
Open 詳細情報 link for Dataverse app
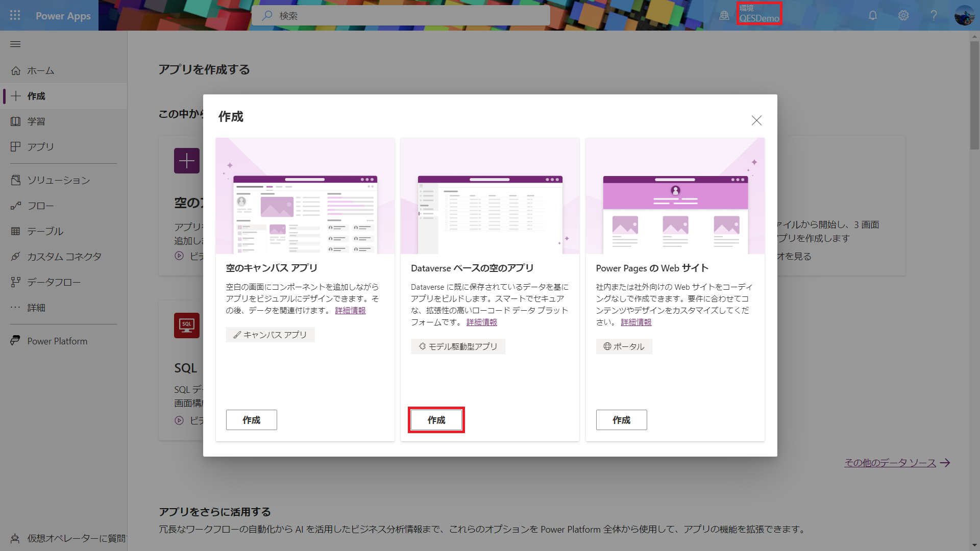482,322
